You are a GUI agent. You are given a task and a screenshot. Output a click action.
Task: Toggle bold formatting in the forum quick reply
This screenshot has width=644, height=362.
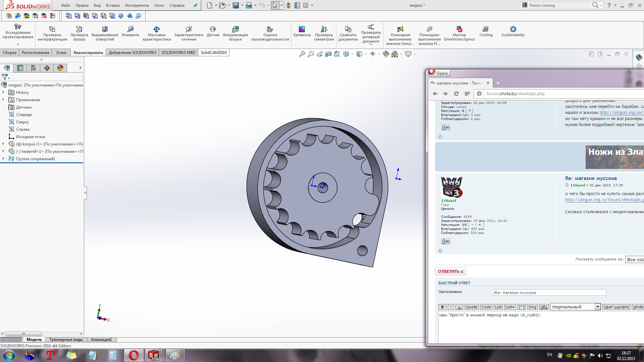pos(442,307)
